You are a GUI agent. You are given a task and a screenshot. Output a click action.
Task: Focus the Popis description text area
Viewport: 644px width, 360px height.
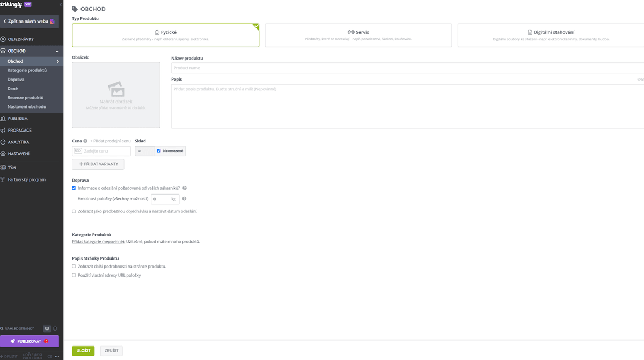point(408,106)
